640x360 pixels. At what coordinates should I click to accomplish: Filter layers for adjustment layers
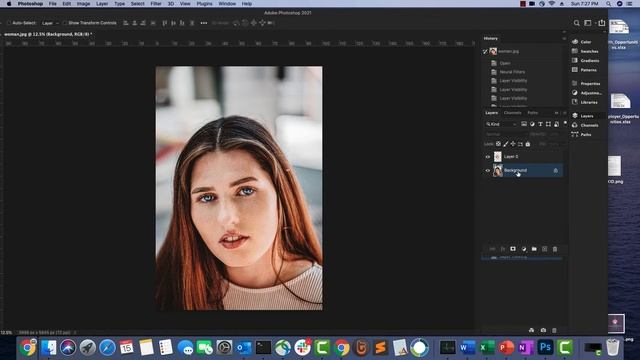click(x=532, y=124)
